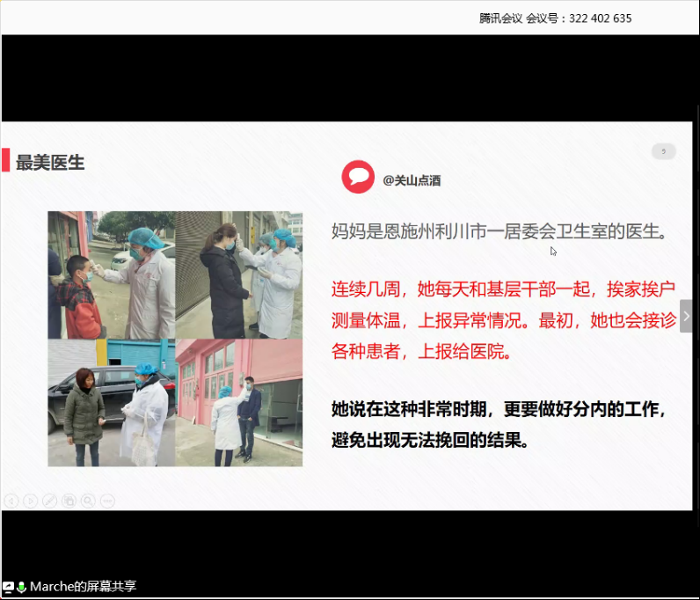Click the @关山点酒 username text

[412, 180]
